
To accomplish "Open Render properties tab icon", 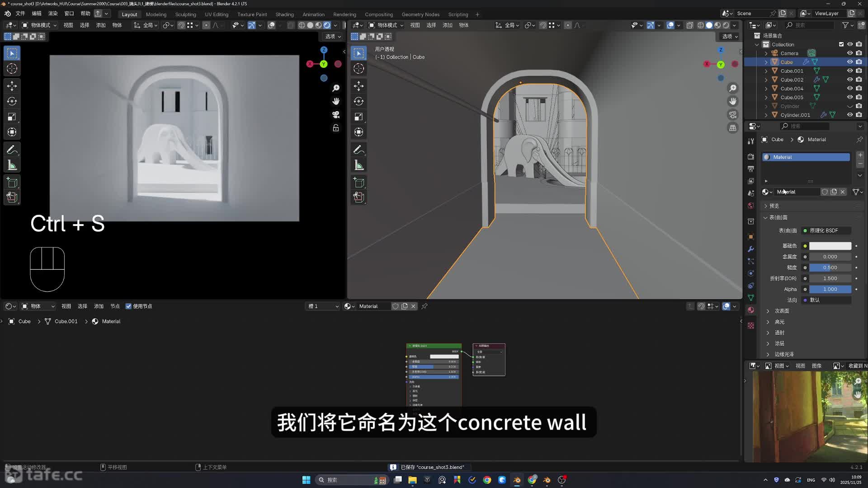I will (x=751, y=156).
